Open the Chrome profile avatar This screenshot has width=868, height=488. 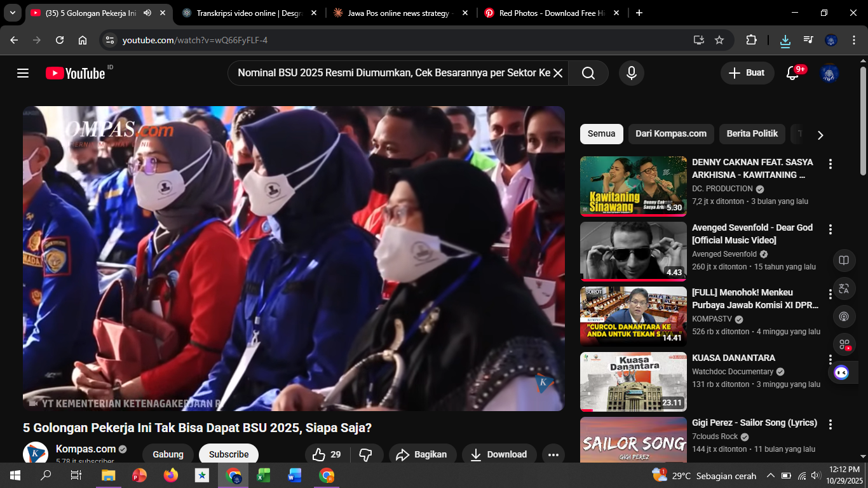pyautogui.click(x=831, y=40)
